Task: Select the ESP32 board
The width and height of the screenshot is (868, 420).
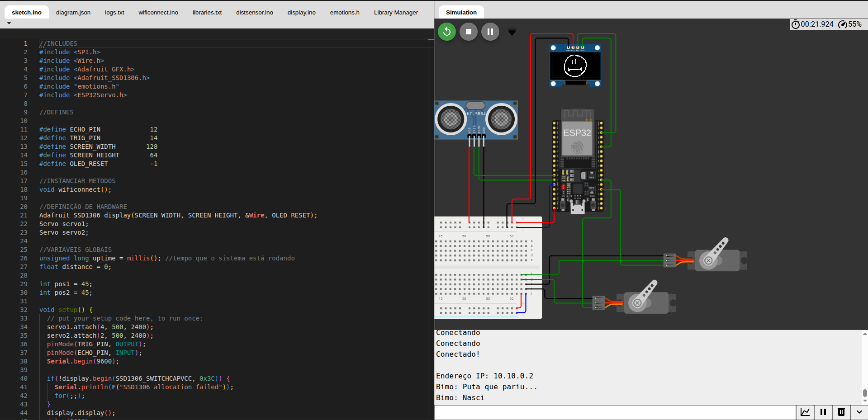Action: [578, 160]
